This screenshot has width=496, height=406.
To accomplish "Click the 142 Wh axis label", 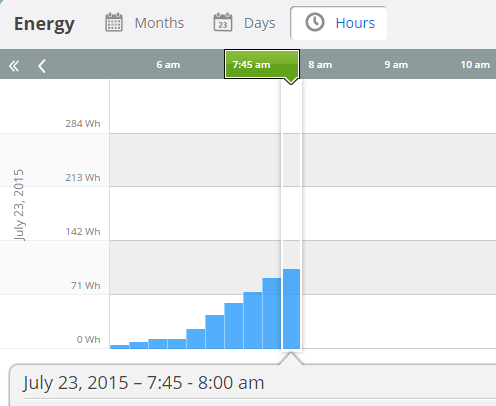I will [83, 232].
